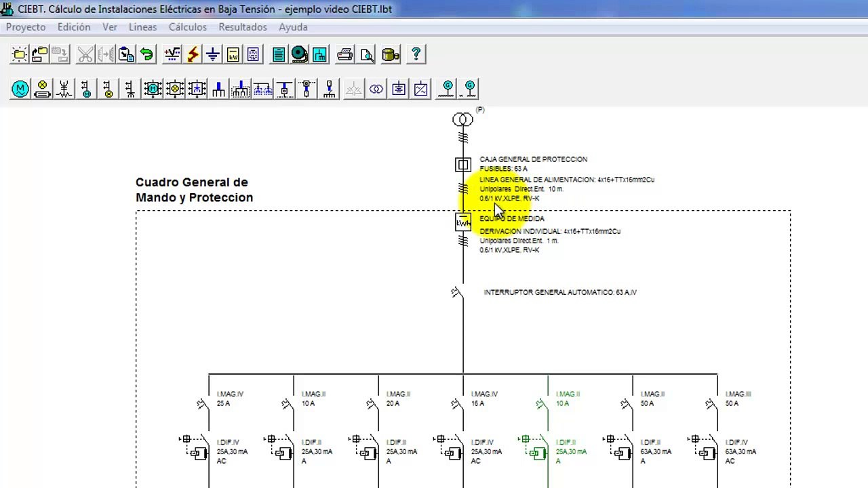Click the lighting group box icon
868x488 pixels.
pyautogui.click(x=175, y=89)
